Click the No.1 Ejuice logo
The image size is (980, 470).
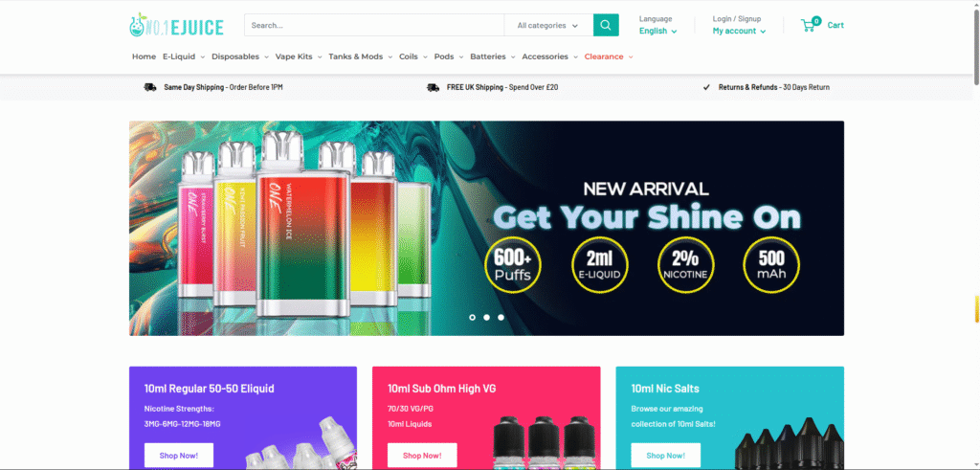coord(177,26)
